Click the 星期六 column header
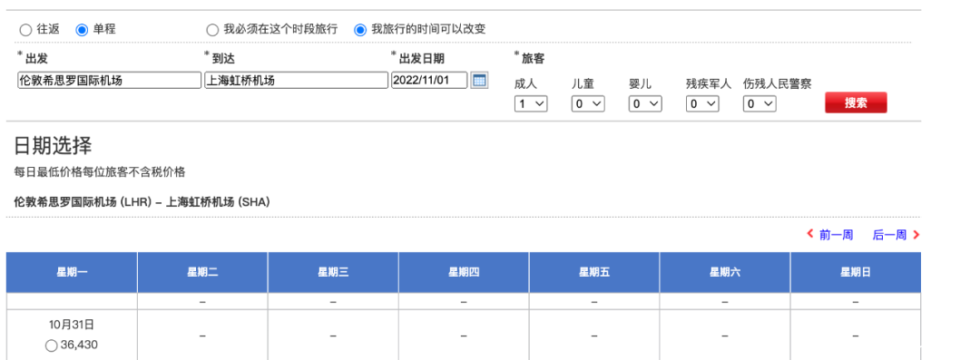This screenshot has width=980, height=360. click(x=725, y=273)
